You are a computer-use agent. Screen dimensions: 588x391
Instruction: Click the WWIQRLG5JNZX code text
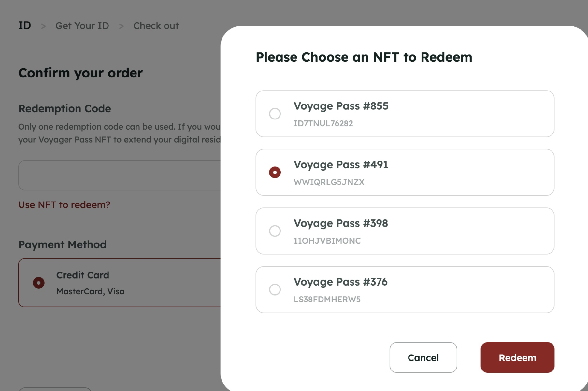329,182
